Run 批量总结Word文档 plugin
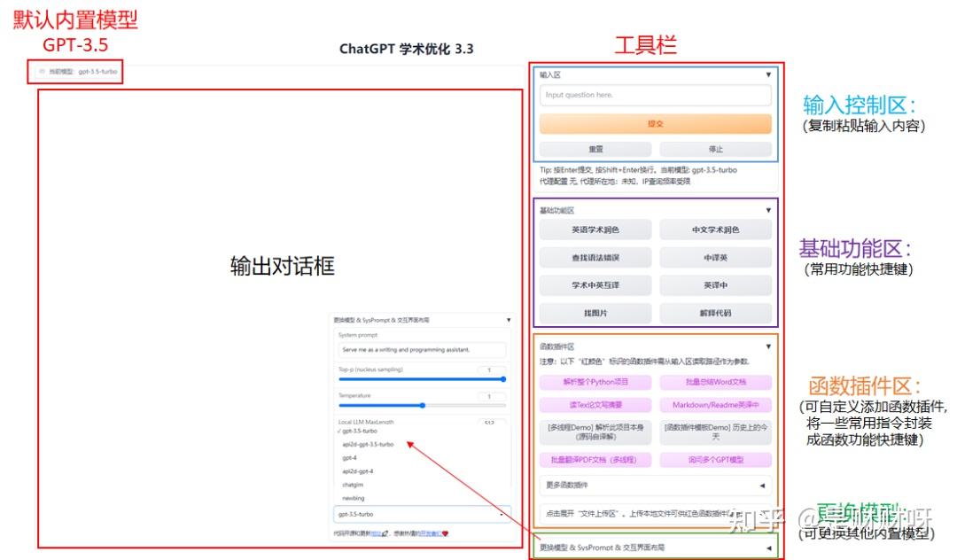Screen dimensions: 957x560 click(x=716, y=381)
